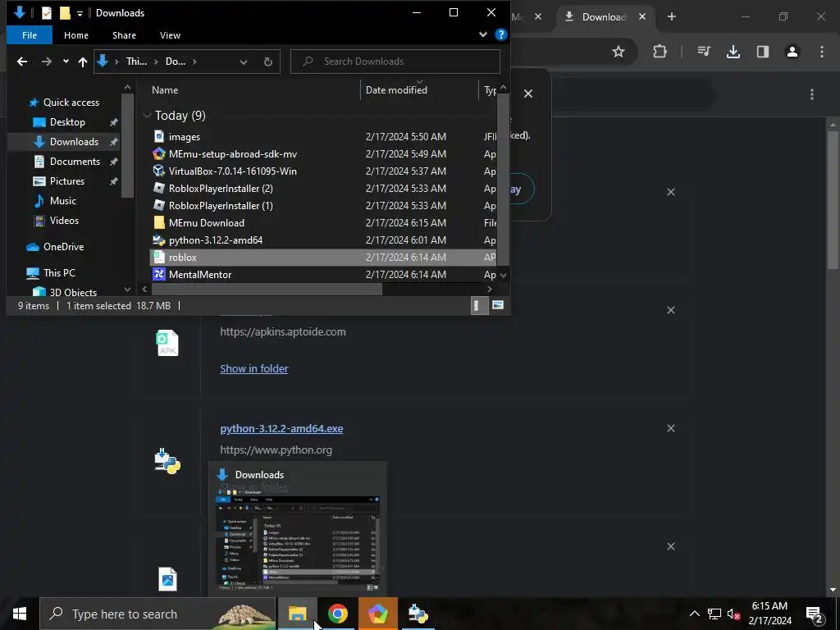Open the notification center
The width and height of the screenshot is (840, 630).
coord(815,614)
